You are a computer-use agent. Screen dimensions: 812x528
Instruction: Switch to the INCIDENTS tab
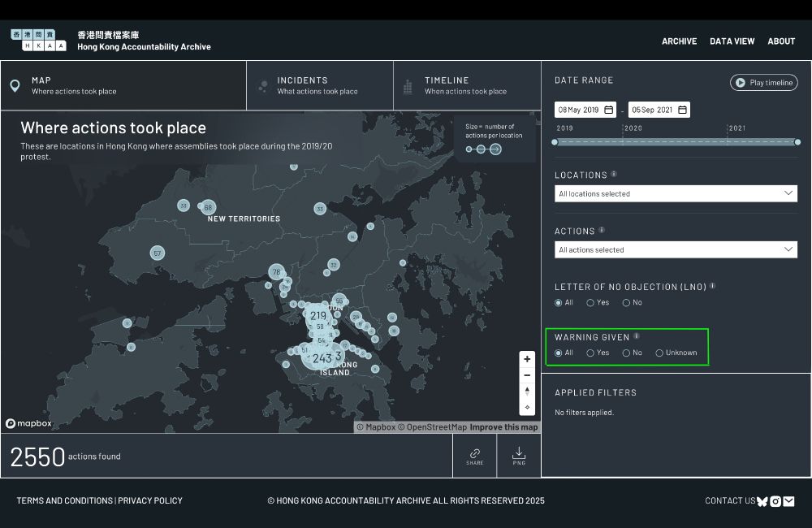pos(320,85)
